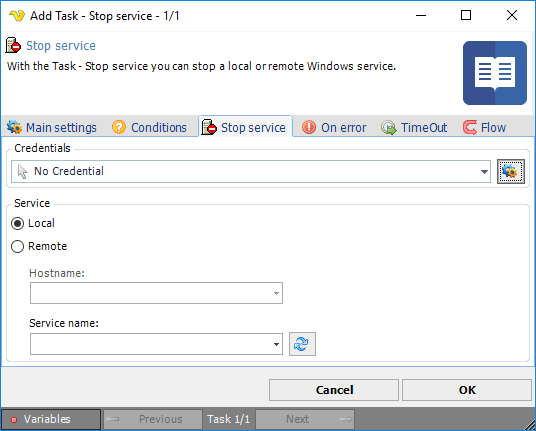Click the Next task button

305,419
